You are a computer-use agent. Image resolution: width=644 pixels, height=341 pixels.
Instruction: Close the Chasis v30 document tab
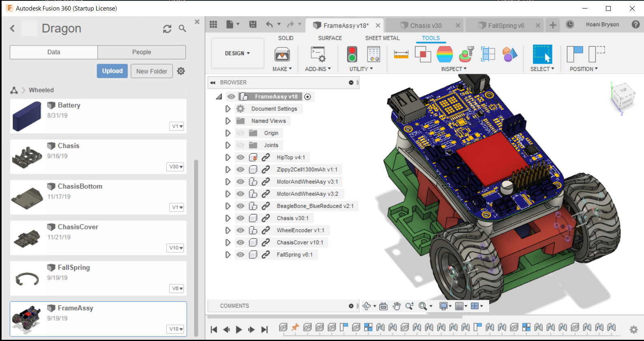pos(458,25)
